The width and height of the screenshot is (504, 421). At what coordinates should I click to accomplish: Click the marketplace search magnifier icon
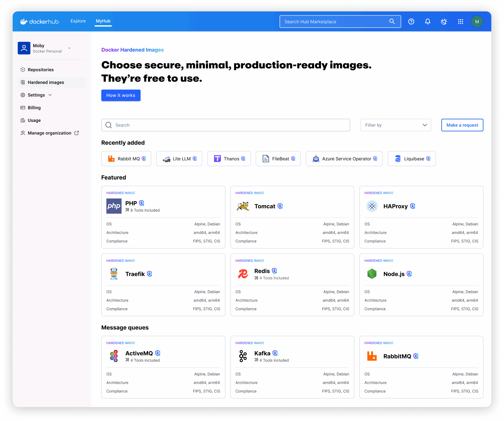(x=392, y=22)
